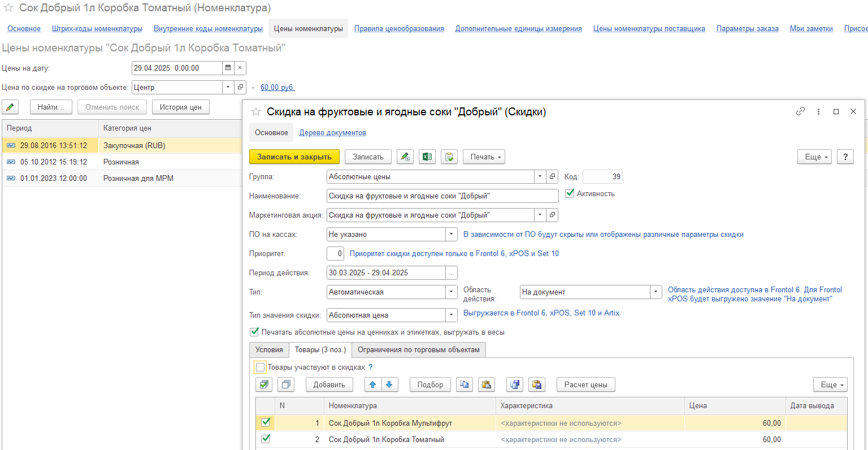Click the pencil-with-clock icon in discount toolbar
Viewport: 868px width, 450px height.
405,157
